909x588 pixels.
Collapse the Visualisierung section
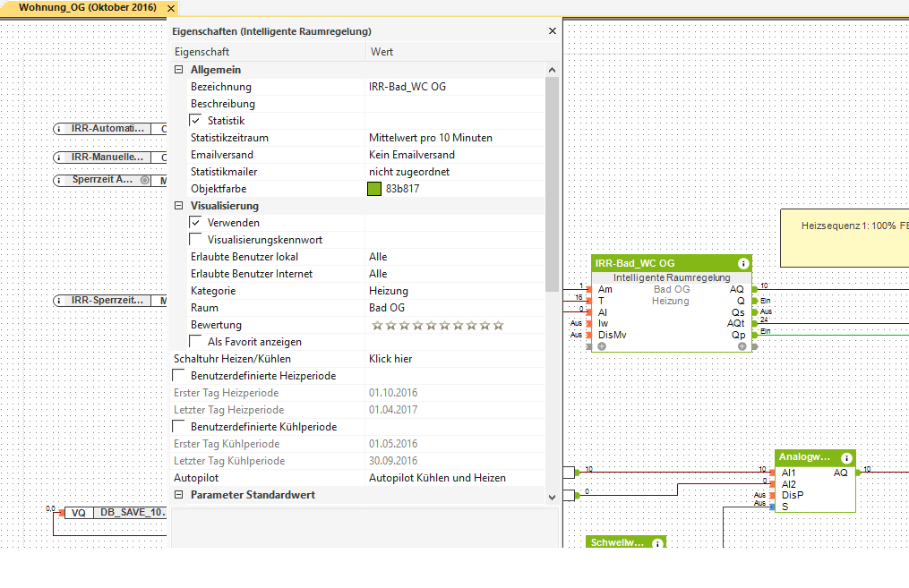178,206
